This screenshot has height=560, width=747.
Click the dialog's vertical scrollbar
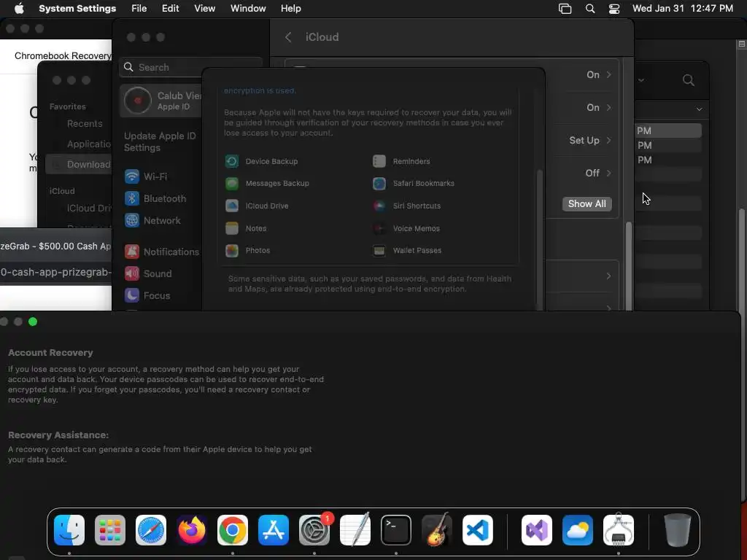(540, 238)
